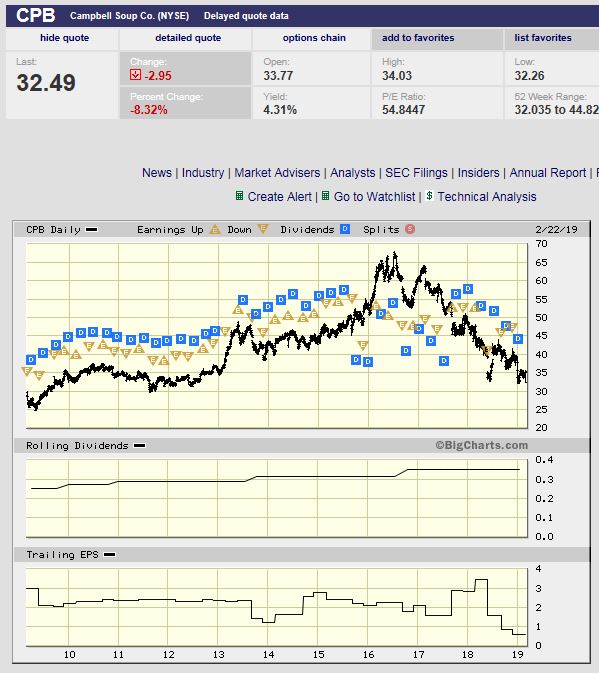Open the detailed quote tab
The height and width of the screenshot is (673, 599).
tap(188, 38)
